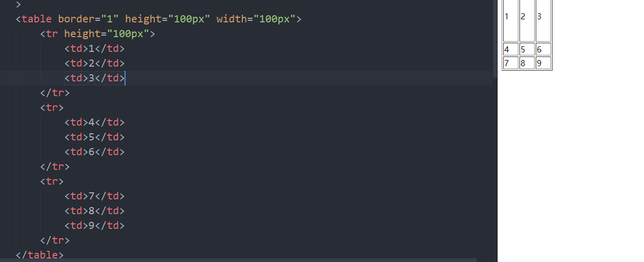Image resolution: width=644 pixels, height=262 pixels.
Task: Click table cell 1 in the preview
Action: coord(511,21)
